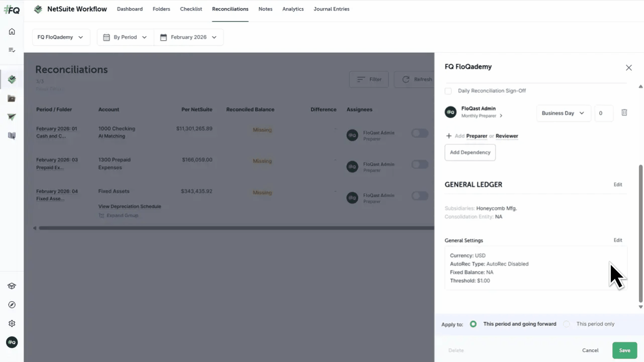Open the Analytics tab

click(293, 9)
